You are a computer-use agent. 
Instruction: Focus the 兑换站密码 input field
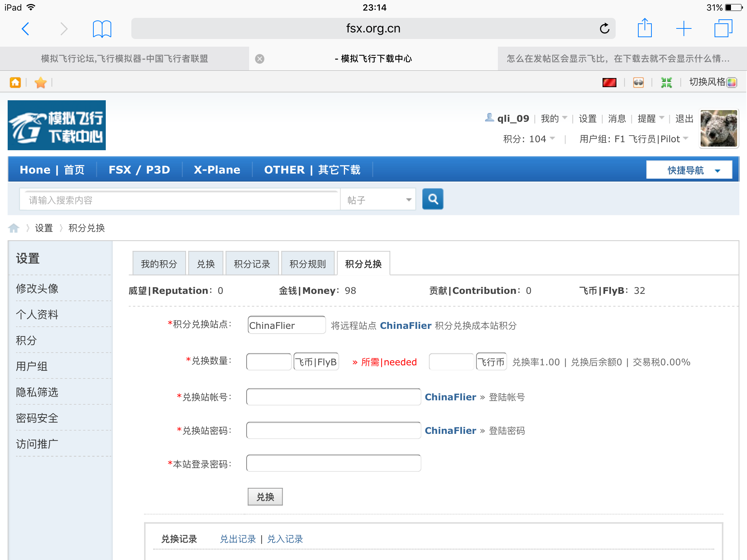tap(334, 430)
